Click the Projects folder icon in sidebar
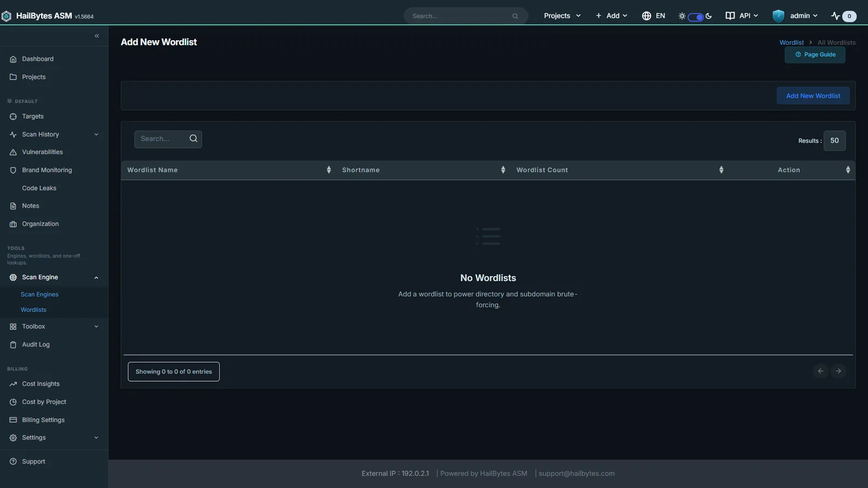The width and height of the screenshot is (868, 488). click(x=13, y=77)
